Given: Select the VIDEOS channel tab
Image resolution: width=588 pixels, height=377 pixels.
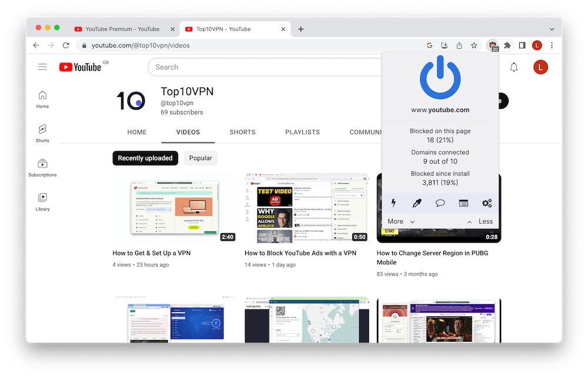Looking at the screenshot, I should click(x=188, y=132).
